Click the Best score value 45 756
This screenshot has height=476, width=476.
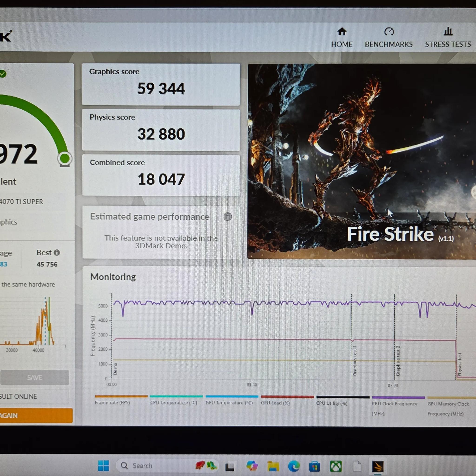(47, 264)
